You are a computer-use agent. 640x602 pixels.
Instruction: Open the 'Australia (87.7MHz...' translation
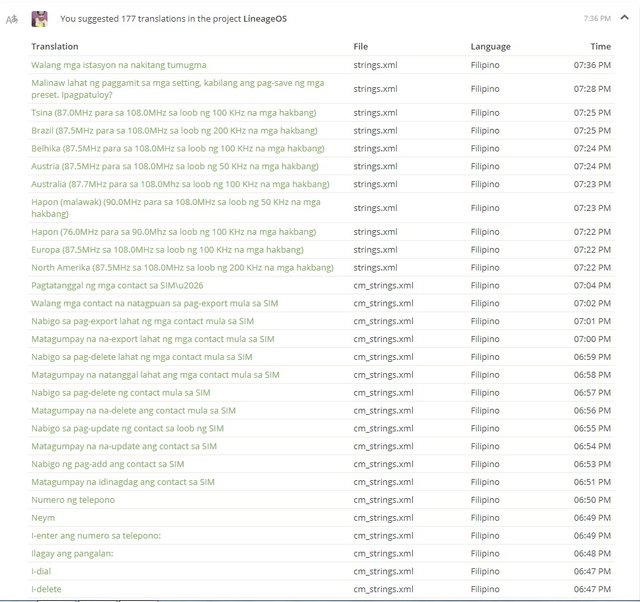tap(180, 185)
